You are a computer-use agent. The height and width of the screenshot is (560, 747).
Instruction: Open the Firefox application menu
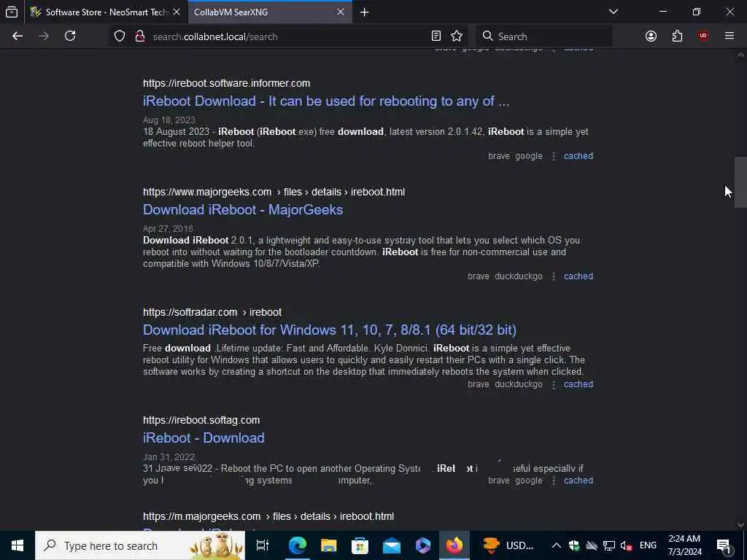tap(729, 36)
